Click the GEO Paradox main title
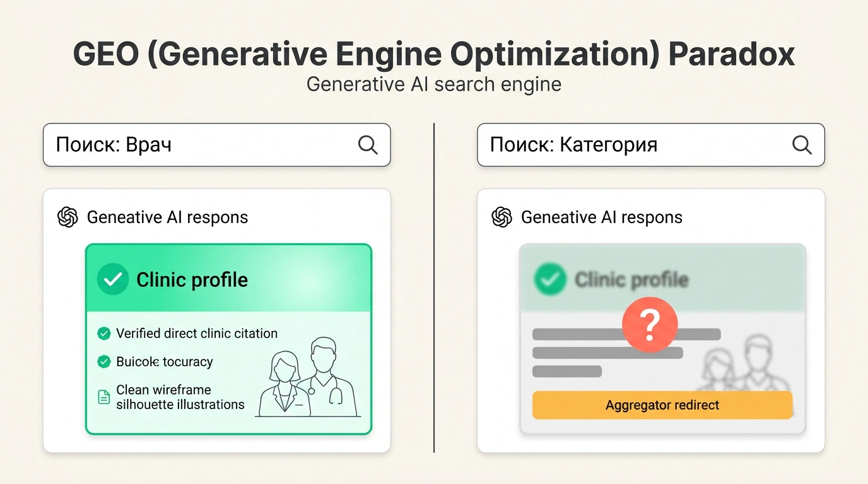Screen dimensions: 868x484 click(434, 55)
